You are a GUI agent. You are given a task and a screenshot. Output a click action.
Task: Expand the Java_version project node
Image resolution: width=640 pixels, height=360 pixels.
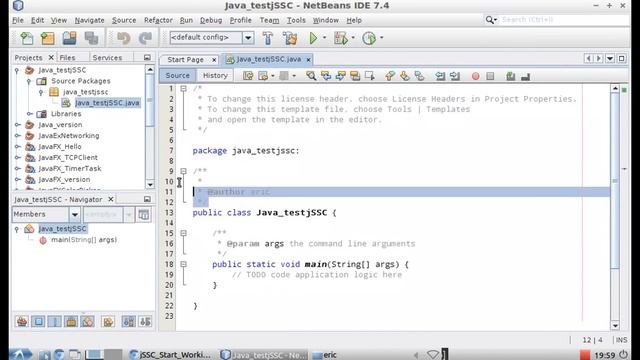18,124
